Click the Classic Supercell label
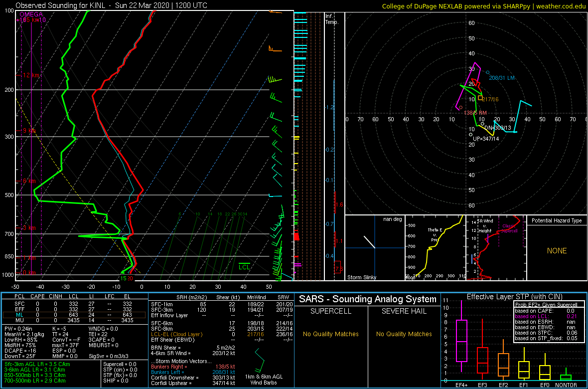 pyautogui.click(x=510, y=228)
